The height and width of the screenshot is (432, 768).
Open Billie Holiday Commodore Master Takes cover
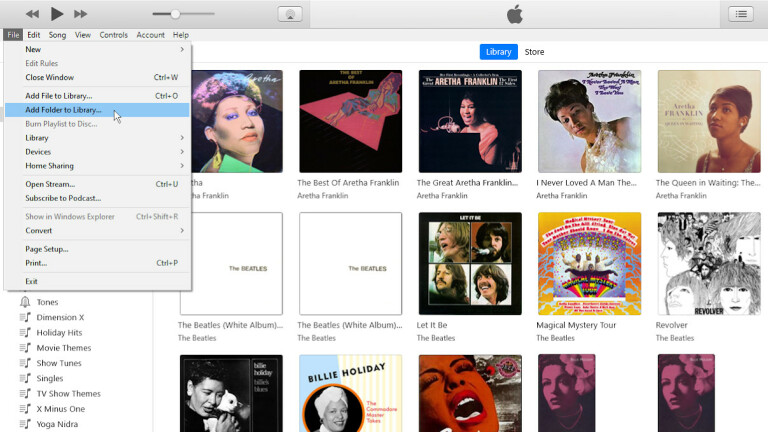(x=351, y=393)
